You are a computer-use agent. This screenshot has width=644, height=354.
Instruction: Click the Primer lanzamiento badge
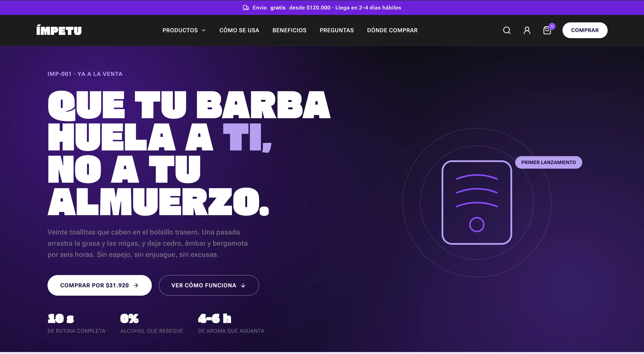pos(548,163)
